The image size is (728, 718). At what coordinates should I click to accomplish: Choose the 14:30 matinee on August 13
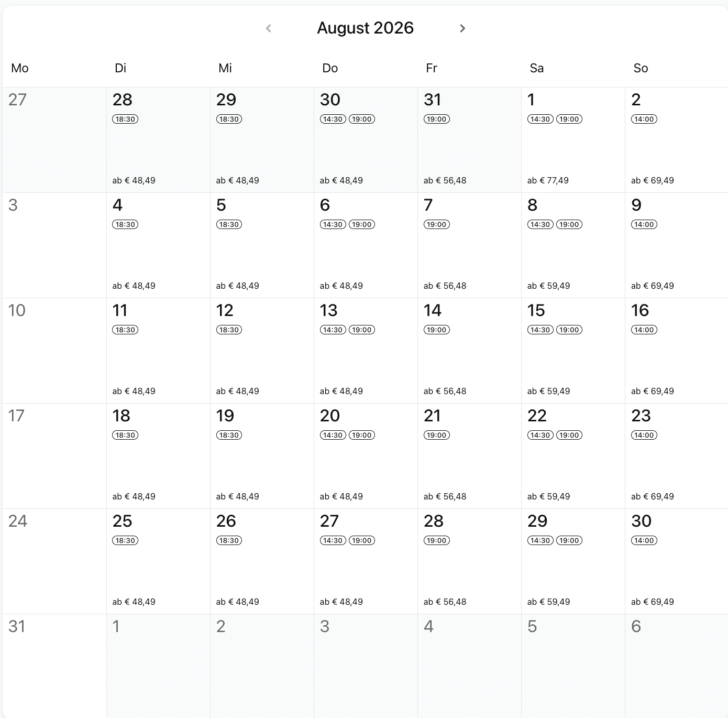(x=333, y=330)
